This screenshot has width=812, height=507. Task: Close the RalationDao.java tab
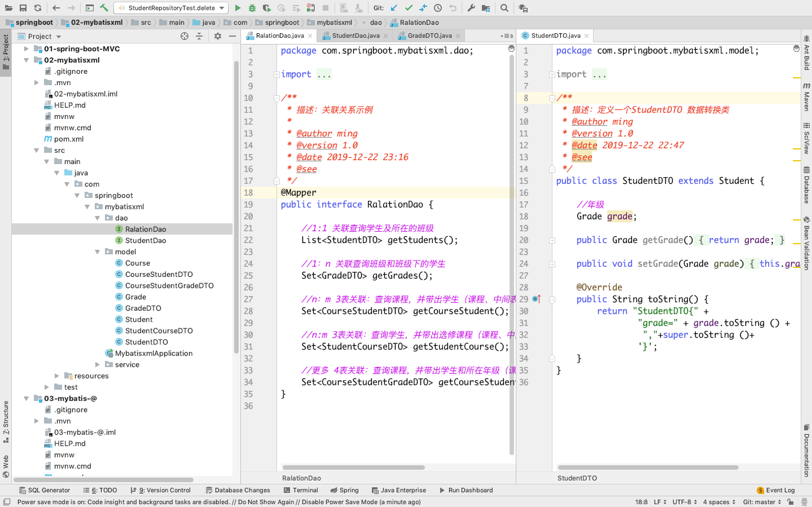310,36
